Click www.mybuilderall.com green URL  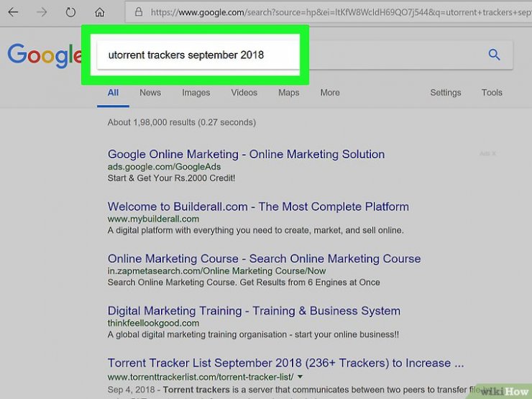tap(153, 219)
